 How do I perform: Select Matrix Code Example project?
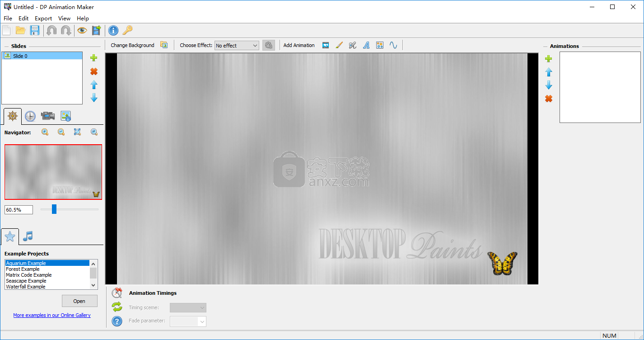click(x=47, y=275)
